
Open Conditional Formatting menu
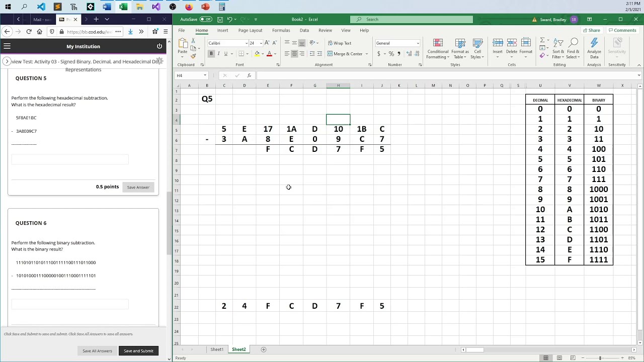pyautogui.click(x=438, y=49)
